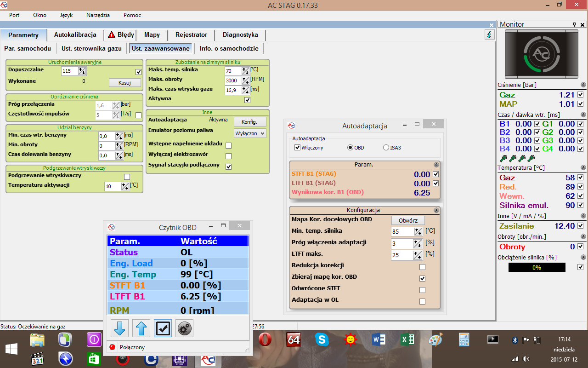Click the first green injector icon in Monitor

[x=503, y=158]
